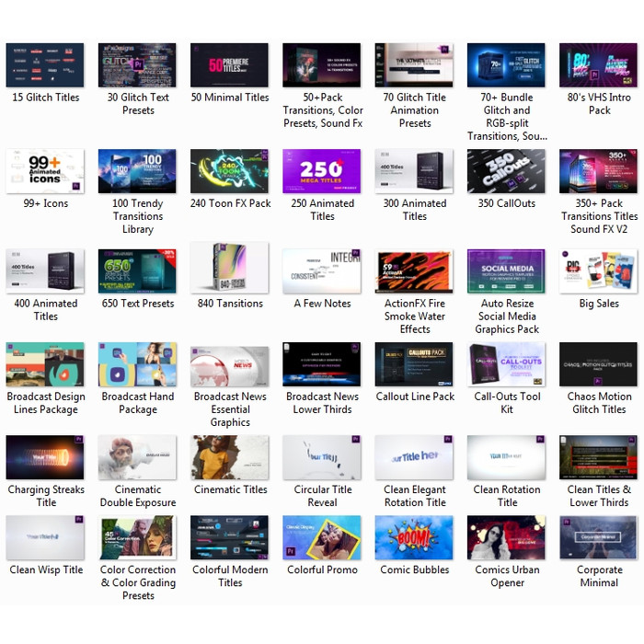
Task: Choose the 250 Animated Titles thumbnail
Action: tap(322, 171)
